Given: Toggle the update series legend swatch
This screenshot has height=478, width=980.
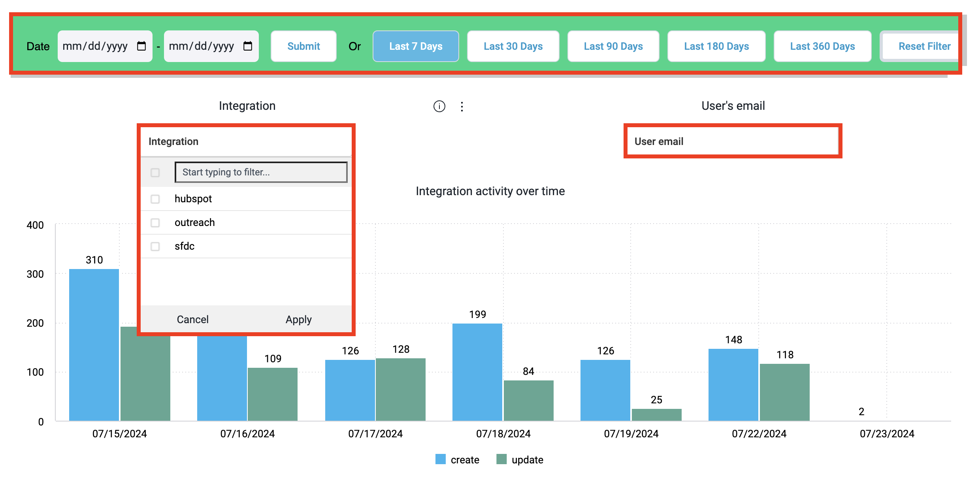Looking at the screenshot, I should 501,459.
